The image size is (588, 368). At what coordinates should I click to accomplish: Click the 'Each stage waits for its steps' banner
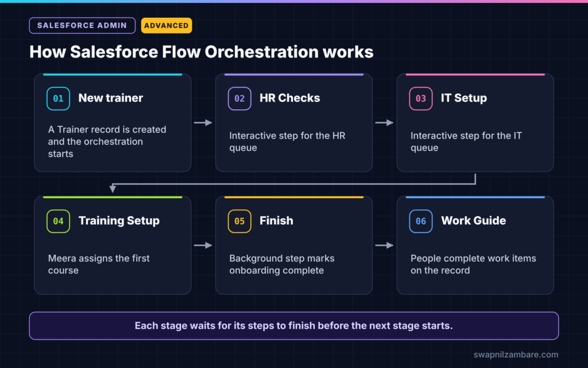pyautogui.click(x=294, y=325)
